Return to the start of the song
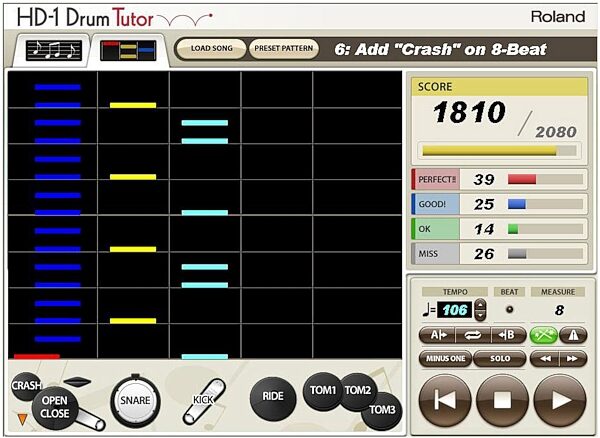Image resolution: width=600 pixels, height=438 pixels. point(445,401)
